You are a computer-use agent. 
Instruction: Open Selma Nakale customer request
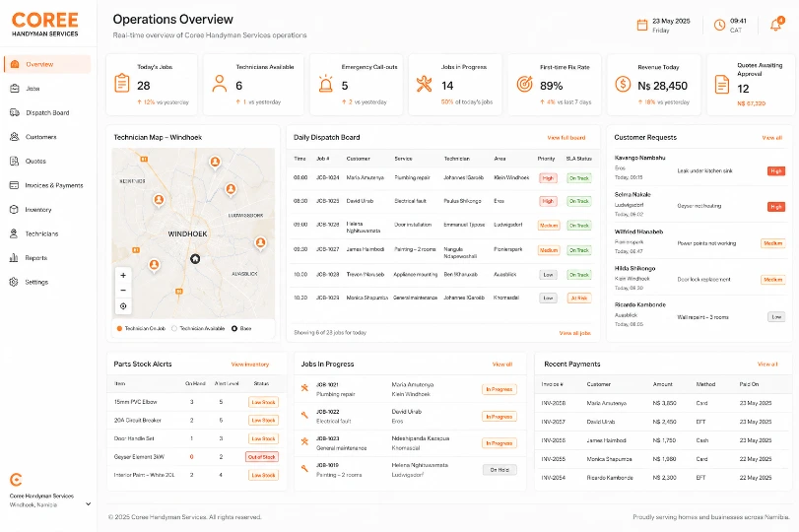(699, 204)
